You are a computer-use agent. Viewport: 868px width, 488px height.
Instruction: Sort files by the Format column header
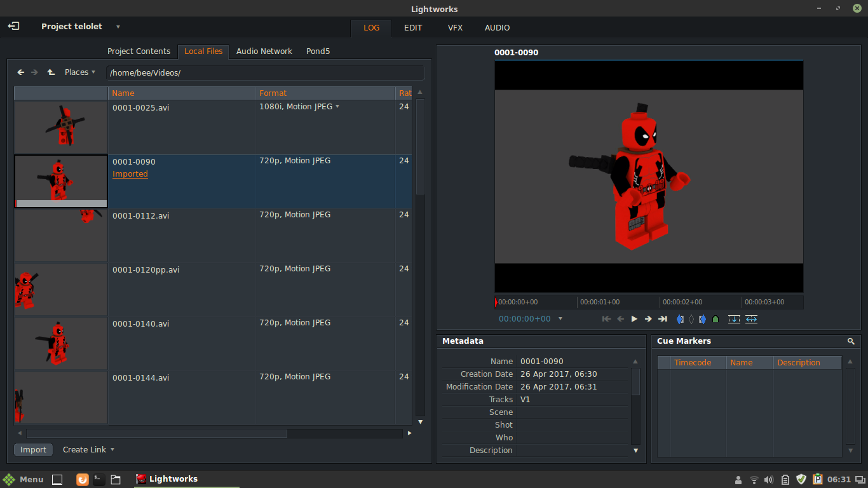(325, 93)
